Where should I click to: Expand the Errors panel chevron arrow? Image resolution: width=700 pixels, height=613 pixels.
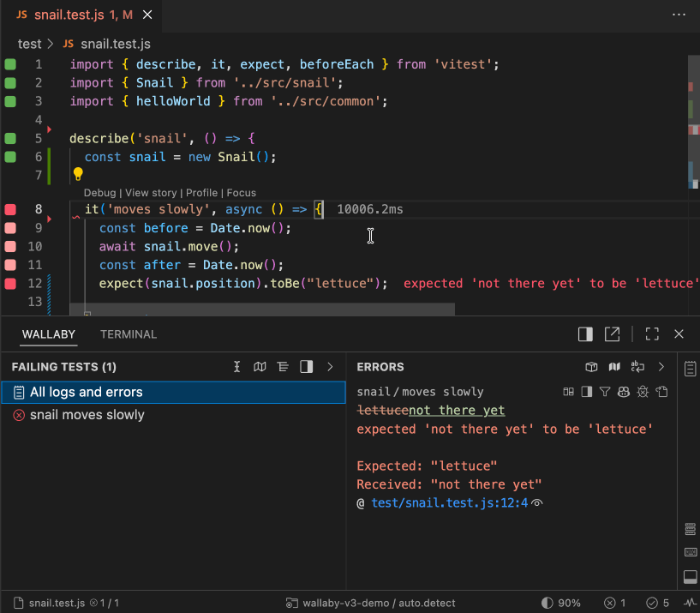pos(661,367)
